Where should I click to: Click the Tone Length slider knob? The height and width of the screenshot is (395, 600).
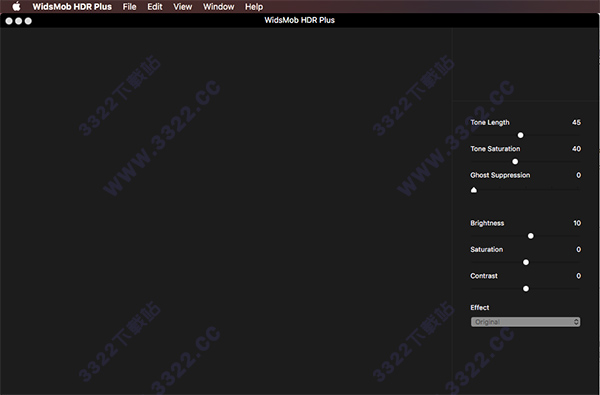click(520, 135)
